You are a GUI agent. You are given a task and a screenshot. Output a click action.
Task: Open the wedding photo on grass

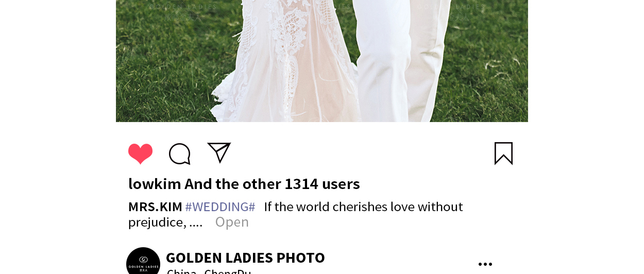pyautogui.click(x=322, y=61)
